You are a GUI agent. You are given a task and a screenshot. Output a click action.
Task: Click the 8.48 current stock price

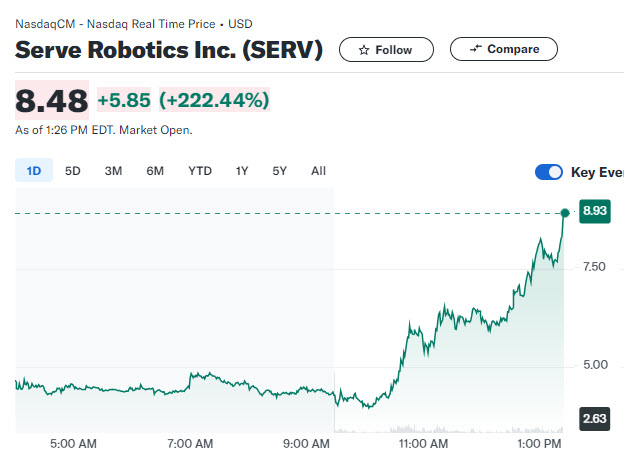click(x=52, y=100)
